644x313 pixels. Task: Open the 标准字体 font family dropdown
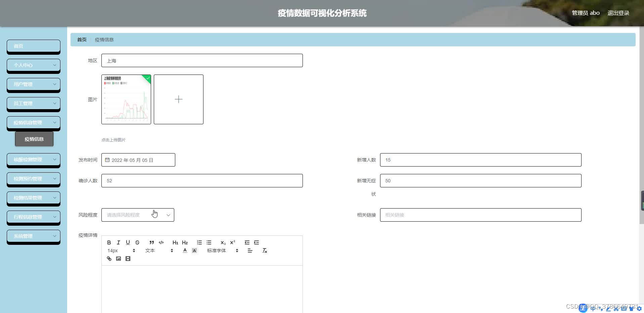click(223, 251)
